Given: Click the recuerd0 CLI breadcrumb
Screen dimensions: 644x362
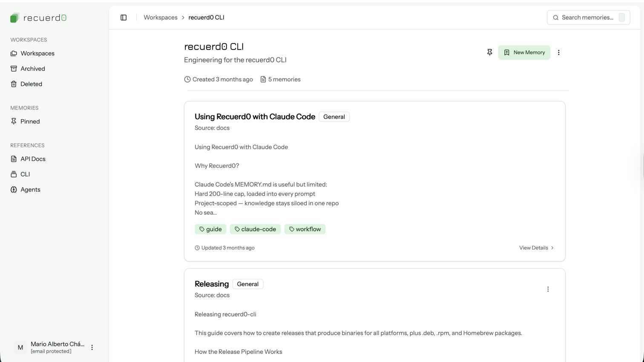Looking at the screenshot, I should click(206, 17).
